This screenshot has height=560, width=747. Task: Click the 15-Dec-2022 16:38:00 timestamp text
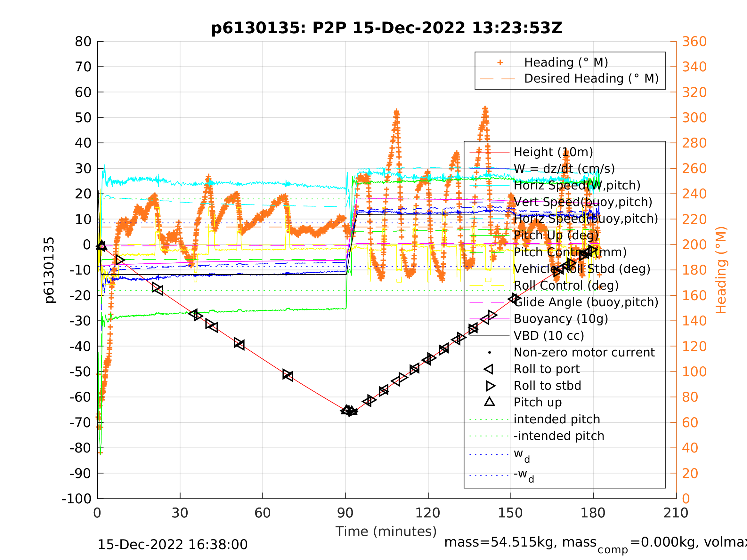172,545
